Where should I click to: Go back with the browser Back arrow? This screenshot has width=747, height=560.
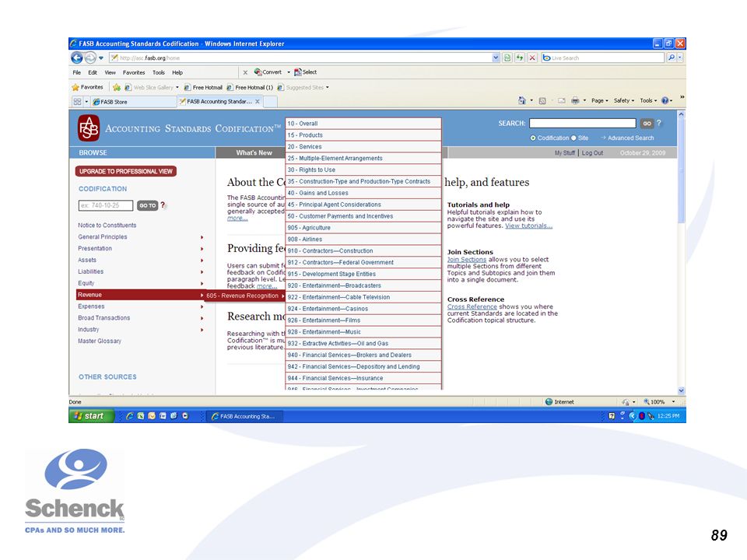pos(77,58)
